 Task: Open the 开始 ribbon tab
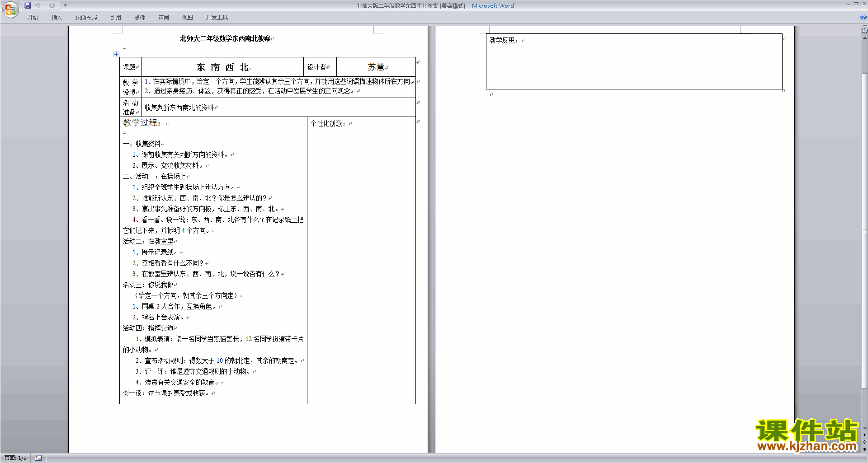(33, 18)
